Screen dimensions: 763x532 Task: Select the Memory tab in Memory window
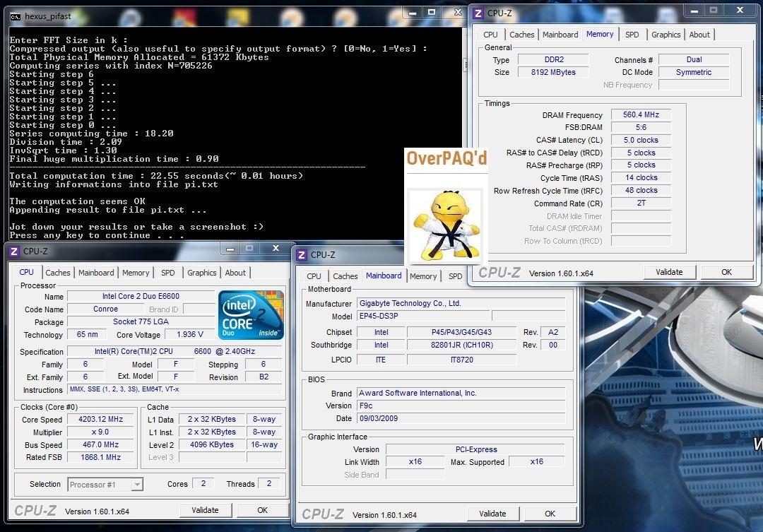click(600, 34)
